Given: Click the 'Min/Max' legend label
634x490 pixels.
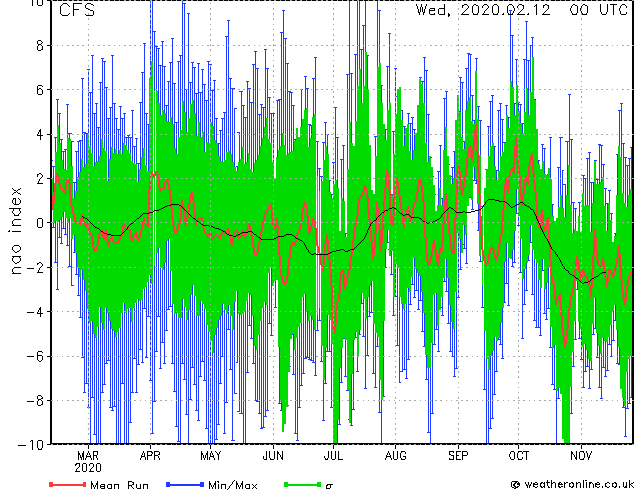Looking at the screenshot, I should tap(232, 485).
